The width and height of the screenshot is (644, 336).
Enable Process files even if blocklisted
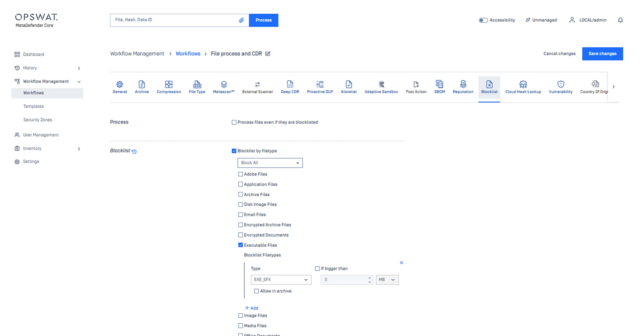(x=234, y=122)
